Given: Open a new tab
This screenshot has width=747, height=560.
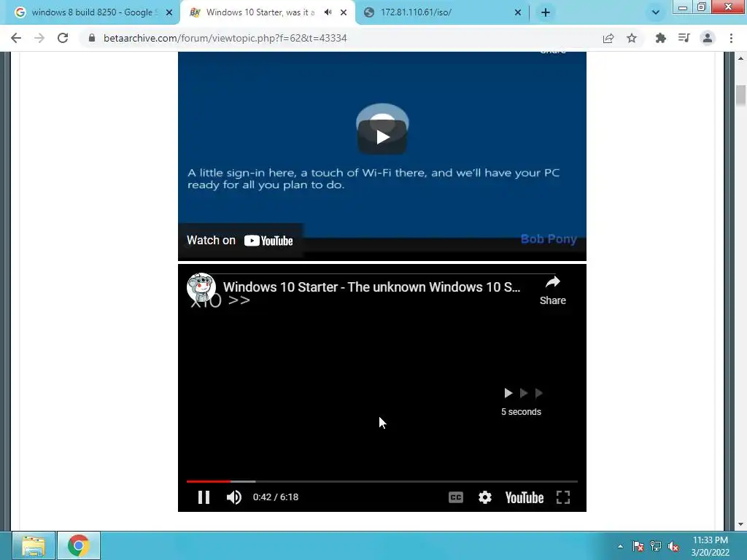Looking at the screenshot, I should click(546, 12).
